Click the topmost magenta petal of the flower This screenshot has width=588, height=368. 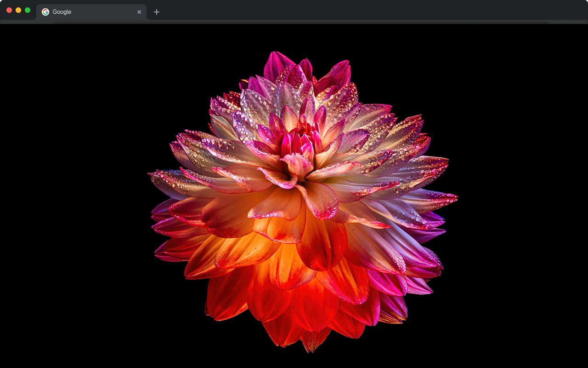[277, 62]
